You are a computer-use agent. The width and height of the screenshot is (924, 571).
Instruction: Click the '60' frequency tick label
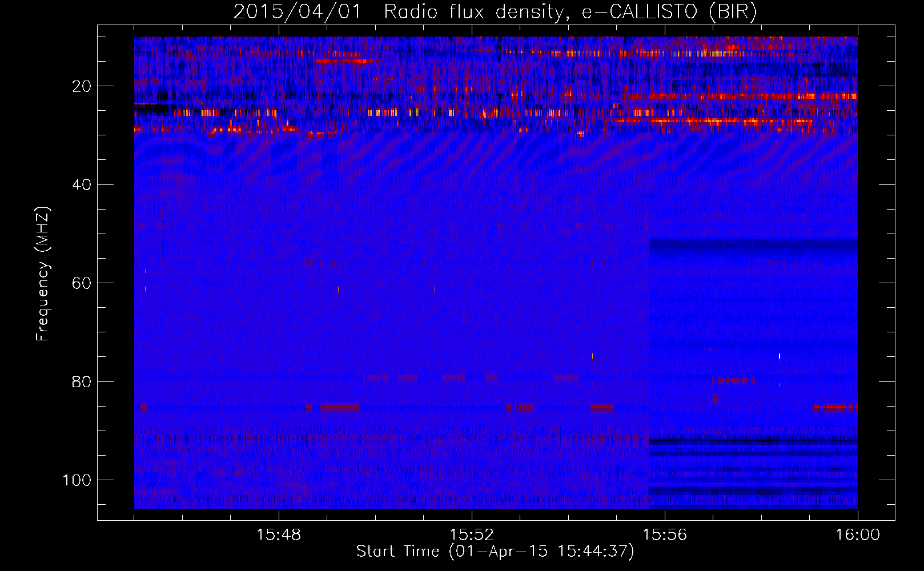(82, 283)
